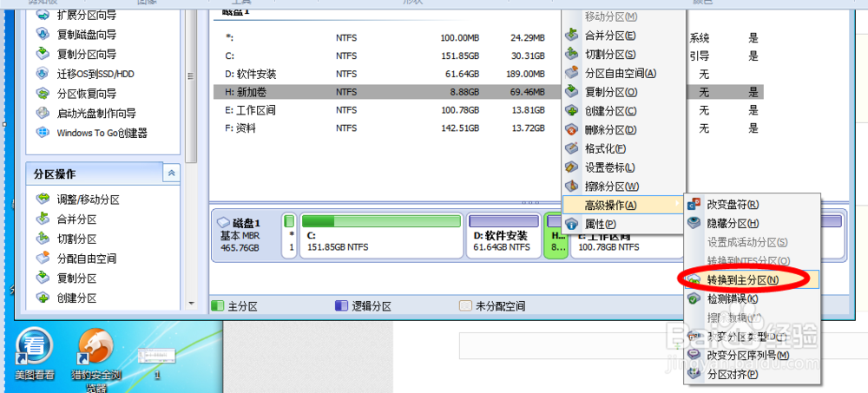The height and width of the screenshot is (393, 868).
Task: Choose 创建分区(C) in the context menu
Action: coord(624,111)
